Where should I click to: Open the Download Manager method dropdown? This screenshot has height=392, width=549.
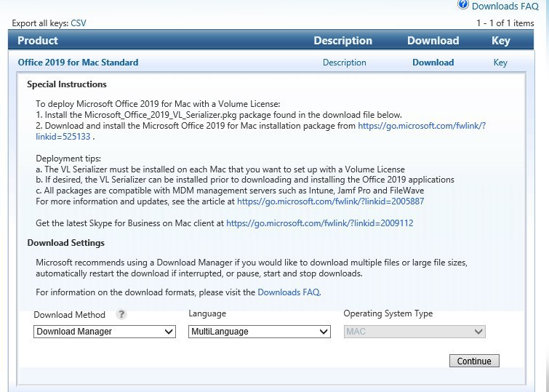(x=105, y=332)
